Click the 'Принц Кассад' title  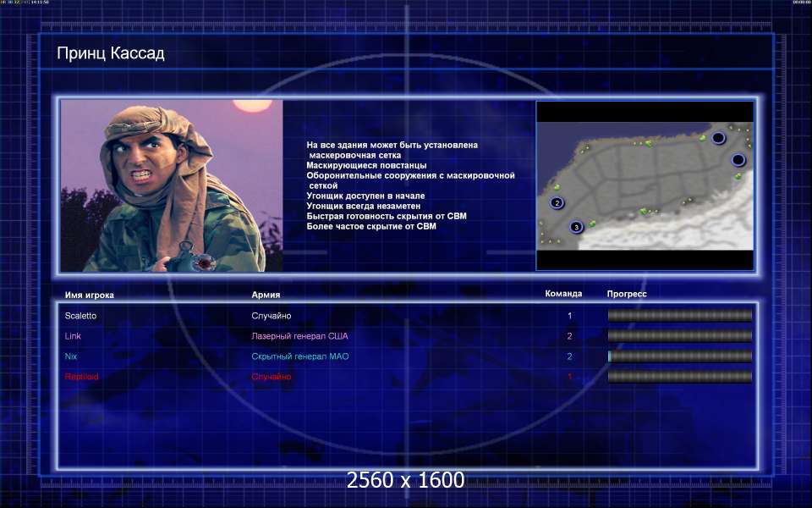pos(111,52)
